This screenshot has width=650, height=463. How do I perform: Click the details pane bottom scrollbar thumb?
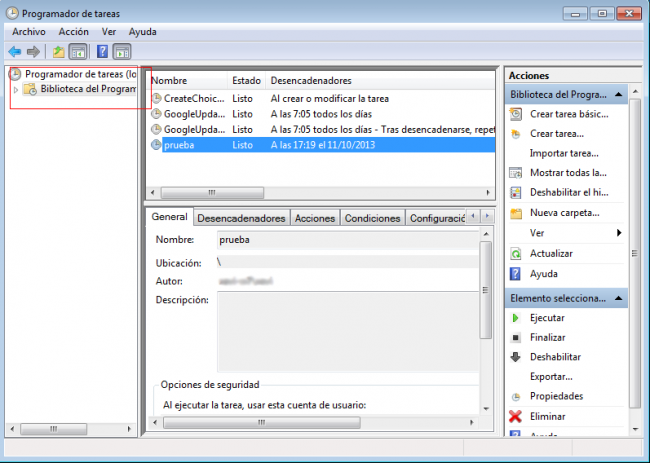pos(262,422)
